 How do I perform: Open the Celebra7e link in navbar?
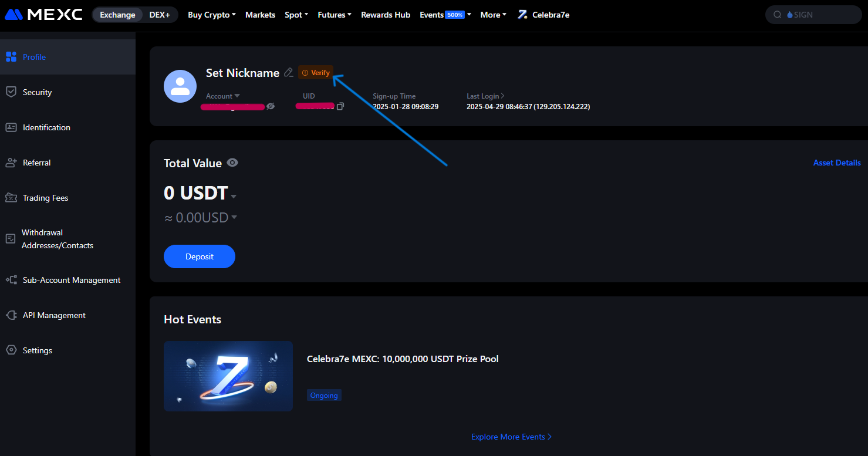tap(543, 15)
